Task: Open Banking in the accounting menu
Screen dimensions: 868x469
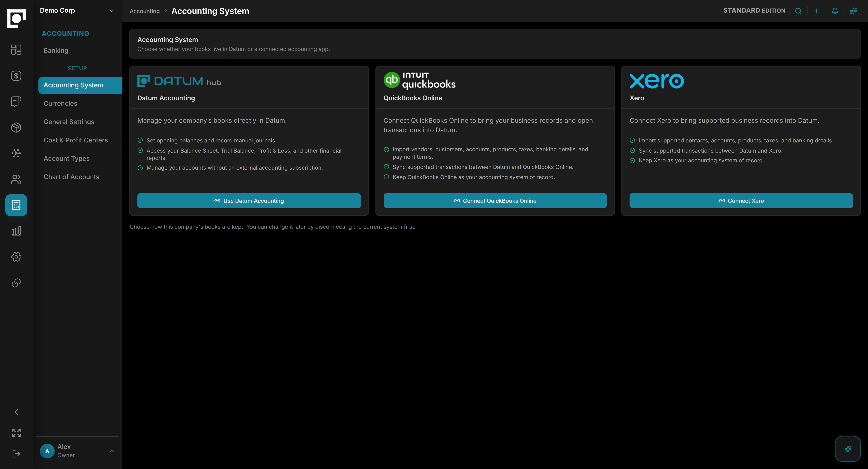Action: point(56,50)
